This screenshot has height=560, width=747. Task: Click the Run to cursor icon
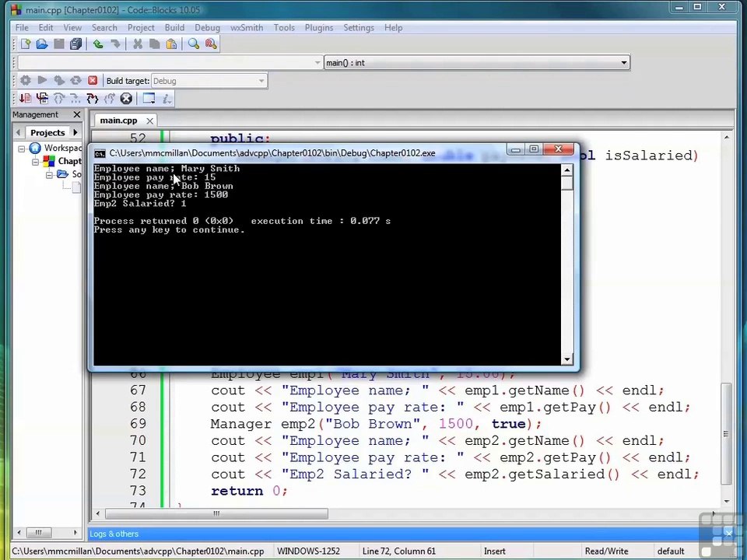click(42, 99)
